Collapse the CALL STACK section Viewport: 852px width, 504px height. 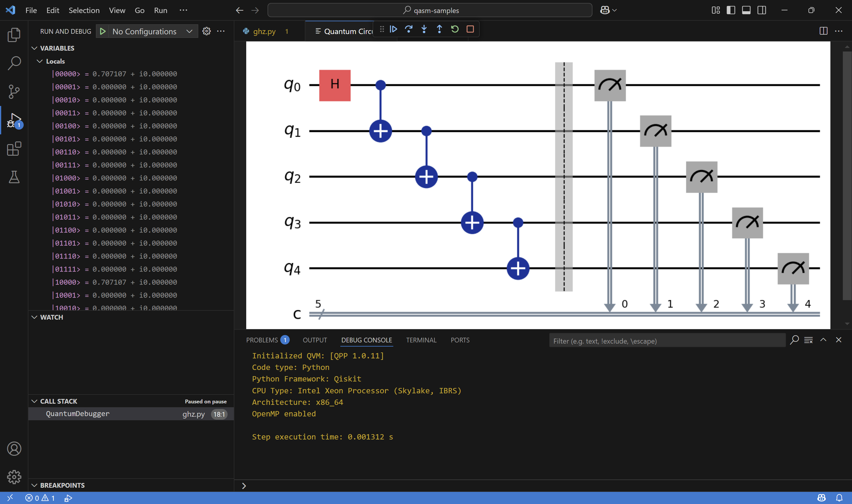tap(34, 401)
